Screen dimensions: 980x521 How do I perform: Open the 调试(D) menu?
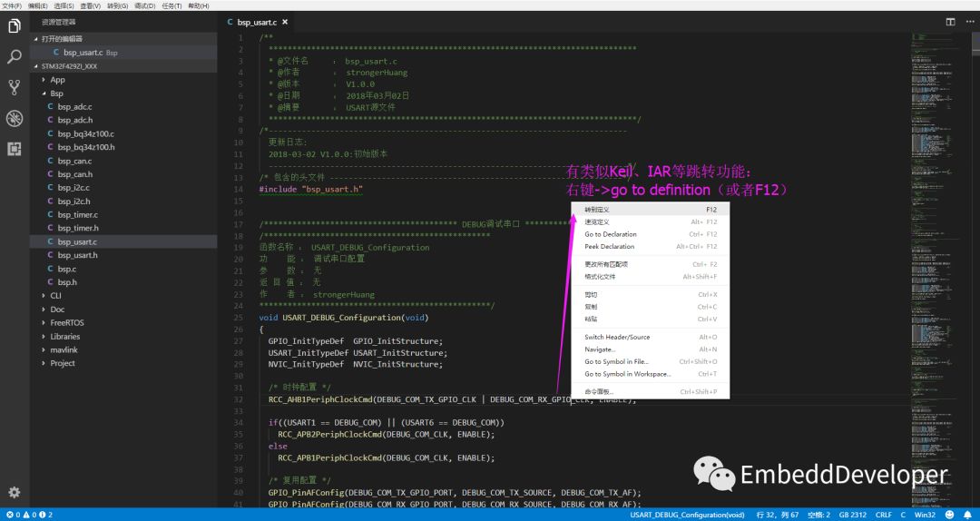point(145,5)
